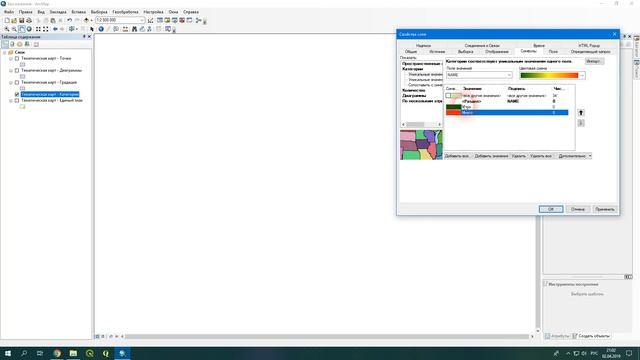Open the Справка menu
The image size is (640, 360).
pyautogui.click(x=191, y=12)
